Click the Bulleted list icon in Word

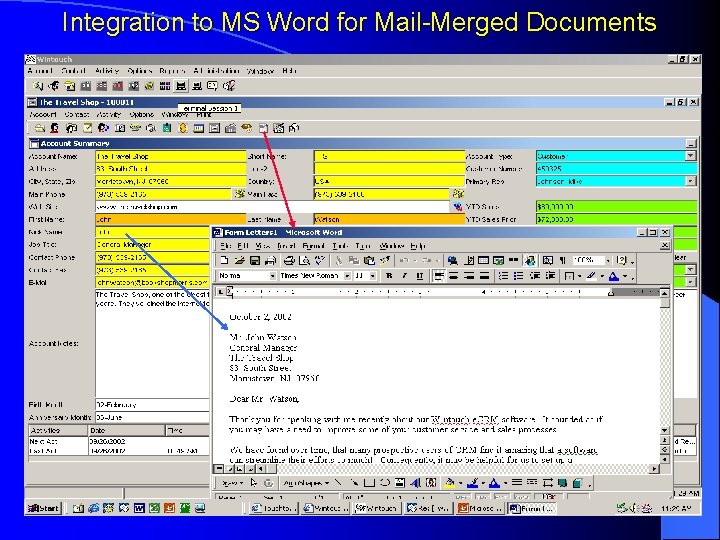coord(519,276)
